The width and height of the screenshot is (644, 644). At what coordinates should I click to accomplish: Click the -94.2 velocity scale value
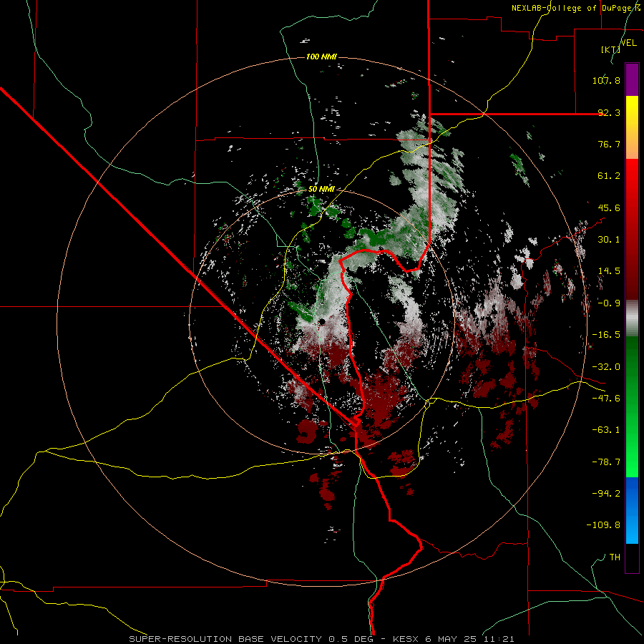pyautogui.click(x=606, y=494)
